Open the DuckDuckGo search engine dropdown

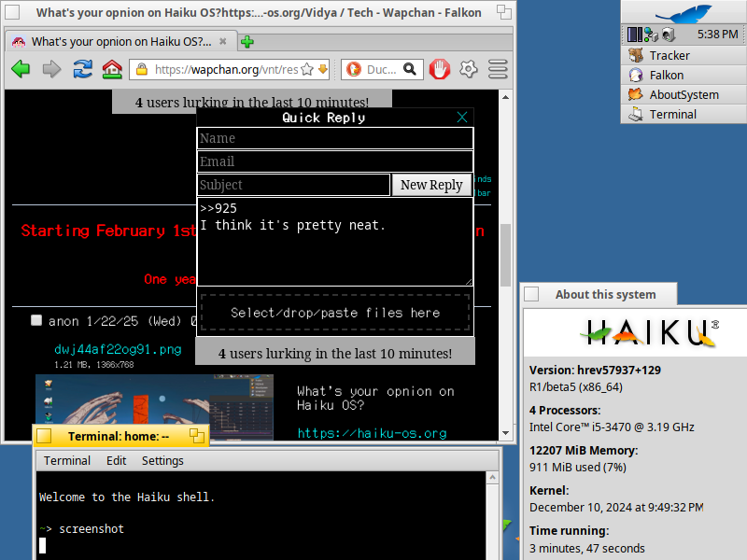(356, 69)
